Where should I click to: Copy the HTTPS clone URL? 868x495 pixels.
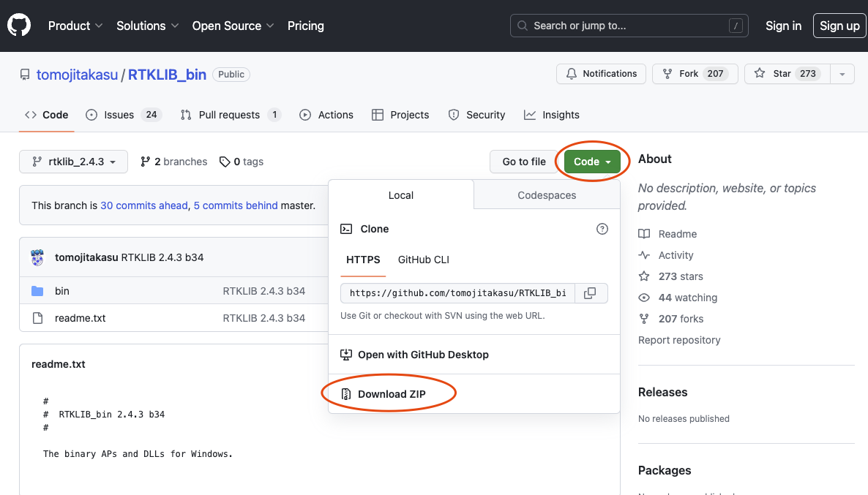point(590,292)
